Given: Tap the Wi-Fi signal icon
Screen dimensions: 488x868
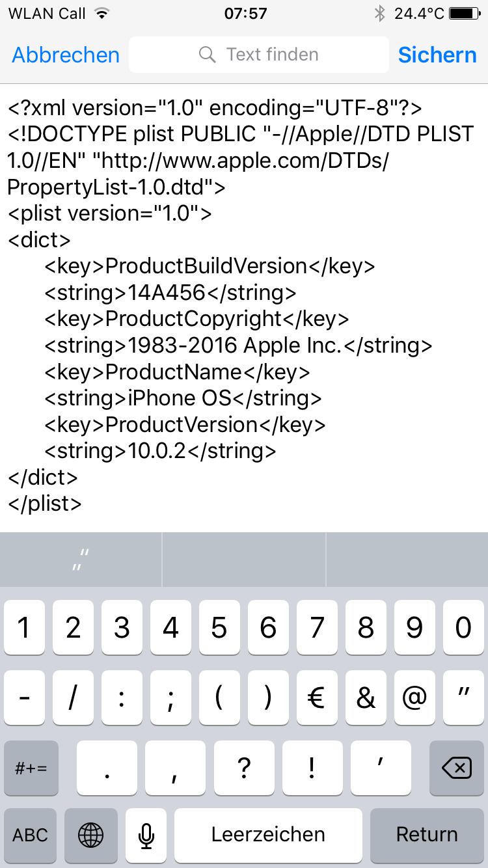Looking at the screenshot, I should (x=101, y=13).
